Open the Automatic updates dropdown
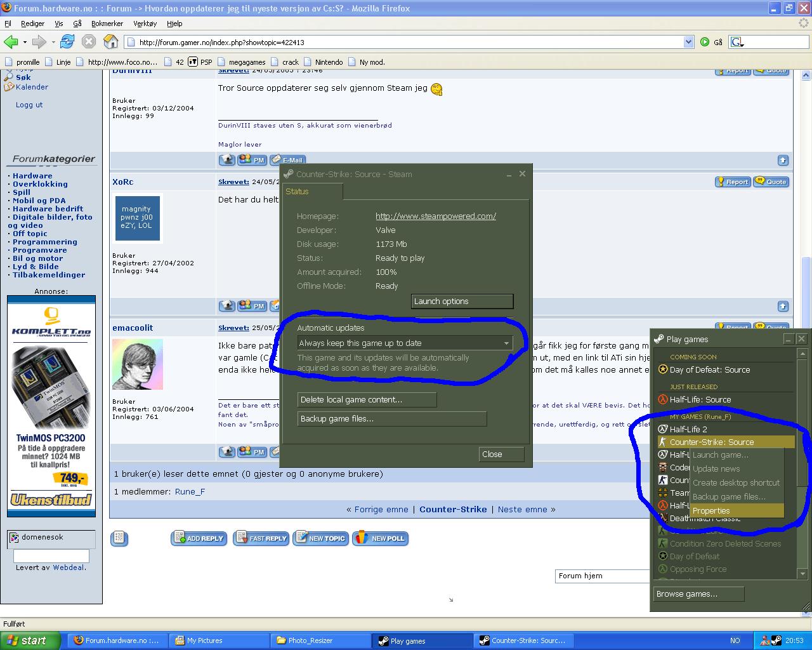The height and width of the screenshot is (650, 812). (x=405, y=343)
